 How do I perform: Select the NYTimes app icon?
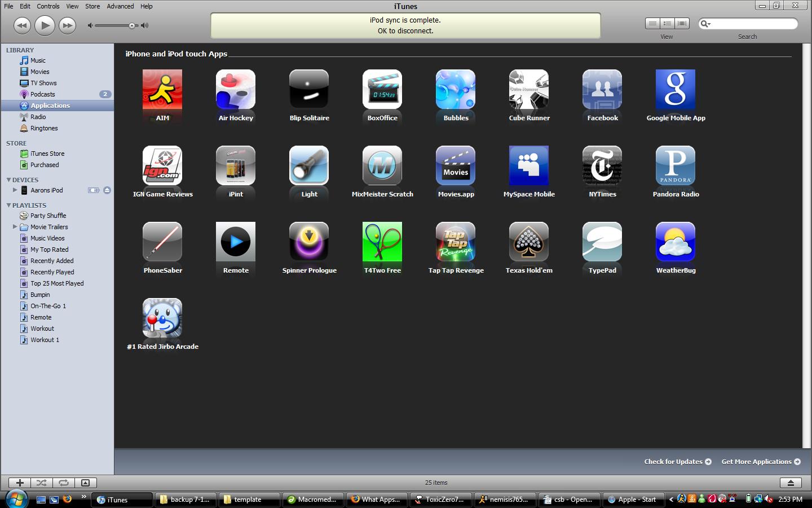tap(602, 165)
